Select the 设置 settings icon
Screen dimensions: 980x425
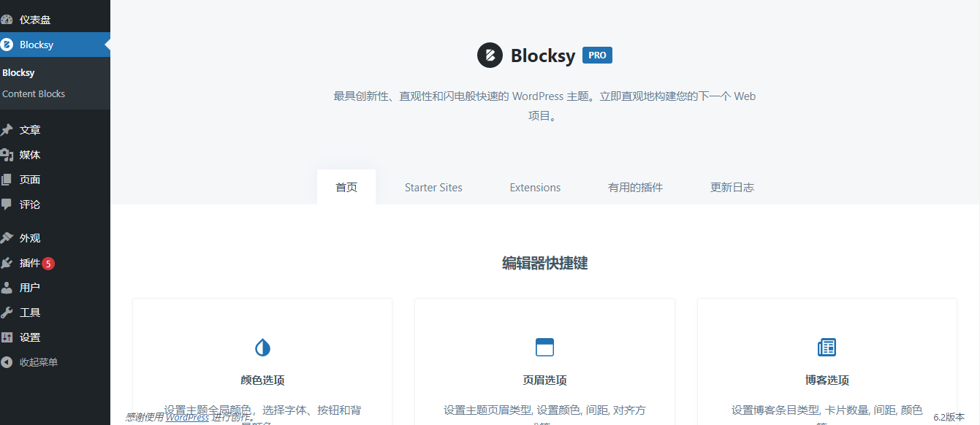click(x=9, y=337)
